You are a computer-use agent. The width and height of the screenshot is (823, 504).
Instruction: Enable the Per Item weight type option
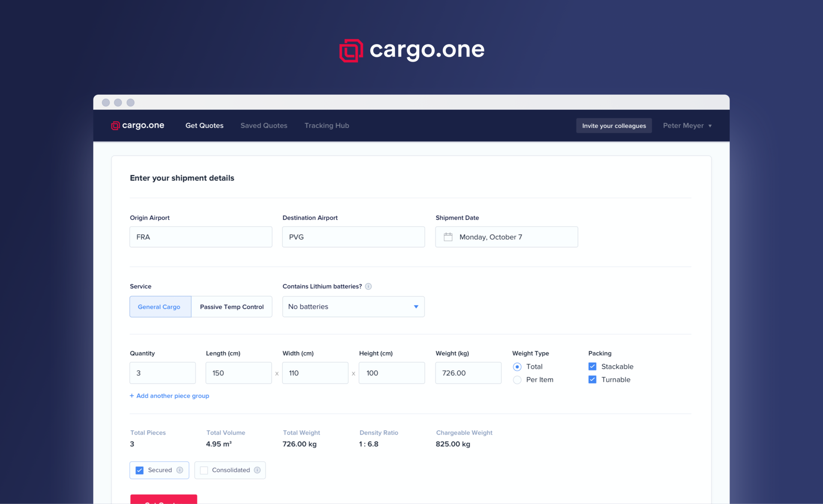pyautogui.click(x=517, y=380)
